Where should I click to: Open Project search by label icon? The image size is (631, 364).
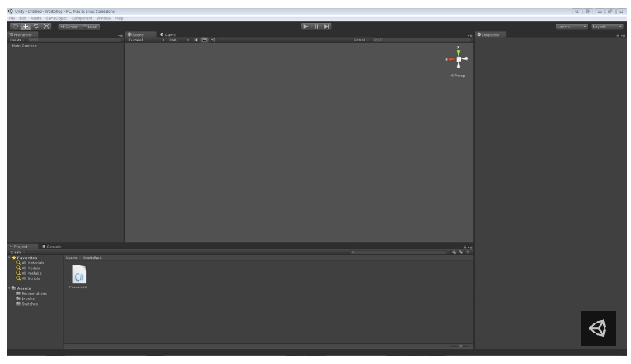point(461,252)
